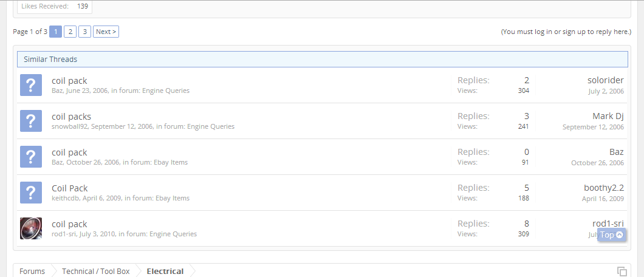
Task: Open last poster solorider profile
Action: [605, 80]
